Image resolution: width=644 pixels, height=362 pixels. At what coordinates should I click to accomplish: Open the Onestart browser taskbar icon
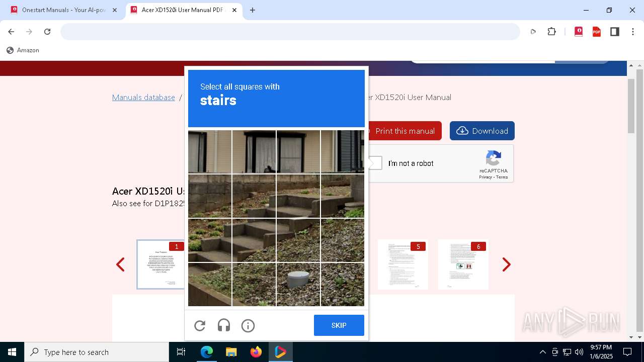tap(280, 352)
